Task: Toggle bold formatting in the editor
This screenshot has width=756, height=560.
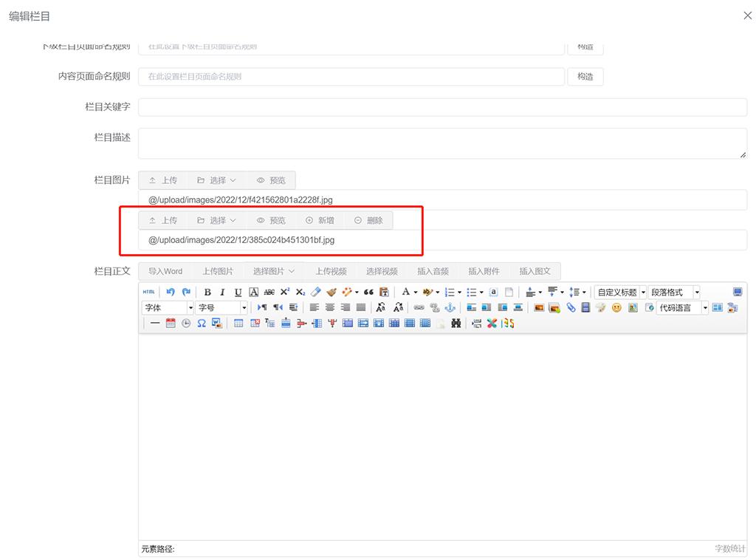Action: click(207, 293)
